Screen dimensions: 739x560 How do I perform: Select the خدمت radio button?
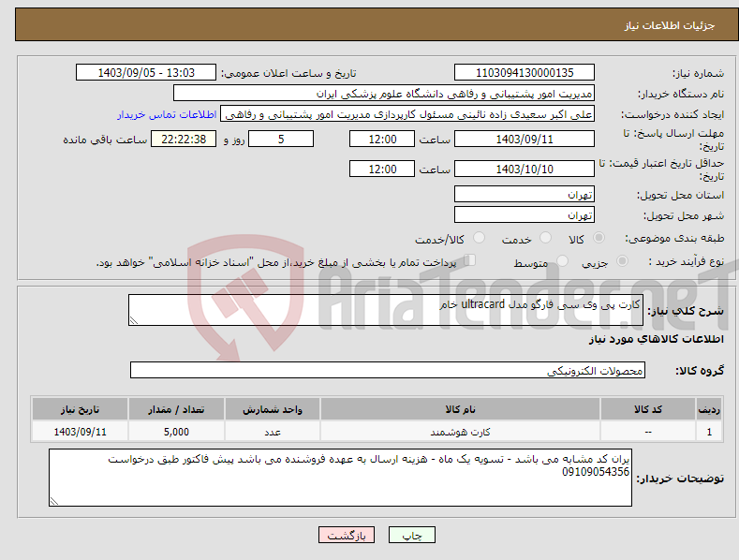pyautogui.click(x=545, y=238)
